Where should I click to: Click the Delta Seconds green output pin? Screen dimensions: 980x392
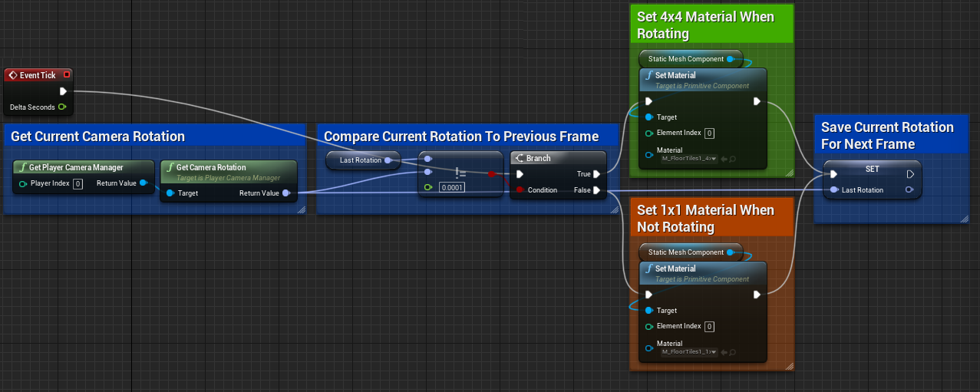pos(62,107)
